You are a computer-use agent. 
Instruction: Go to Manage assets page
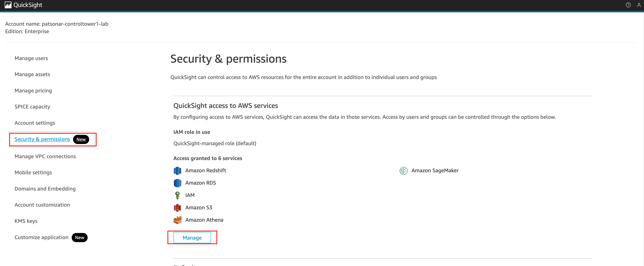point(32,74)
